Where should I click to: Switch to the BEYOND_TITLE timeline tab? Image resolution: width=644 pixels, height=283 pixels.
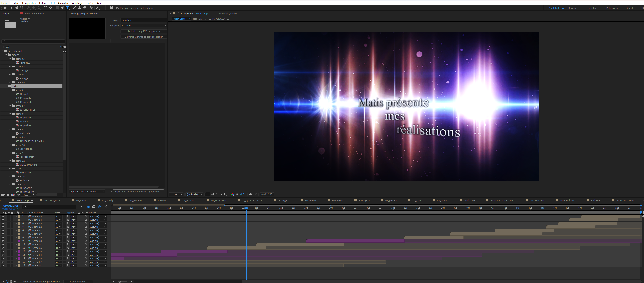52,200
